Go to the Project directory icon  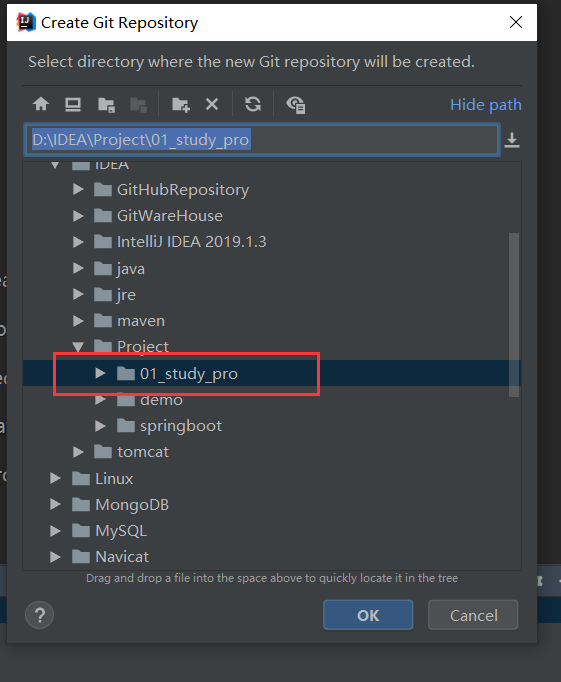(x=106, y=105)
